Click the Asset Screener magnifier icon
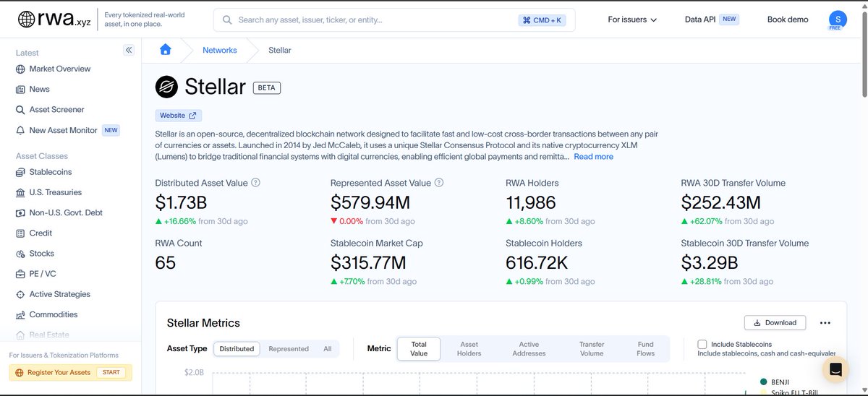Image resolution: width=868 pixels, height=396 pixels. [x=20, y=110]
